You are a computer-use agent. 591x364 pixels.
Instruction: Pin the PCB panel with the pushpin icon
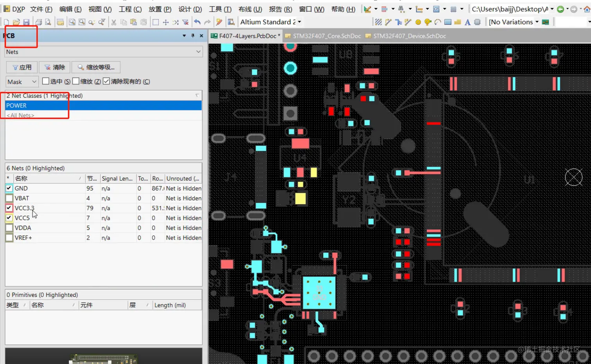193,36
